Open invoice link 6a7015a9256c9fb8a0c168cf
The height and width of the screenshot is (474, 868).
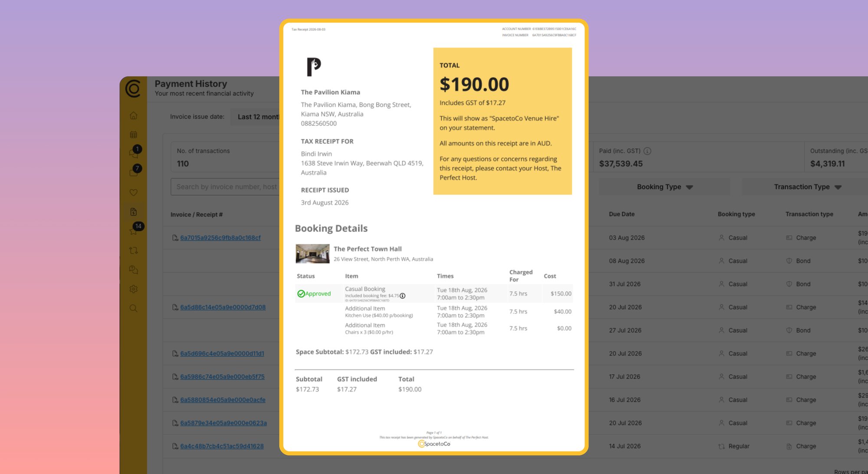pos(220,238)
